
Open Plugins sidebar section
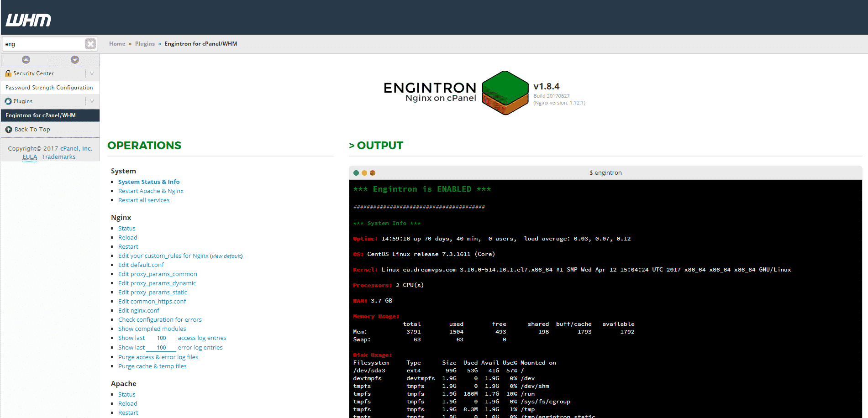[x=23, y=101]
